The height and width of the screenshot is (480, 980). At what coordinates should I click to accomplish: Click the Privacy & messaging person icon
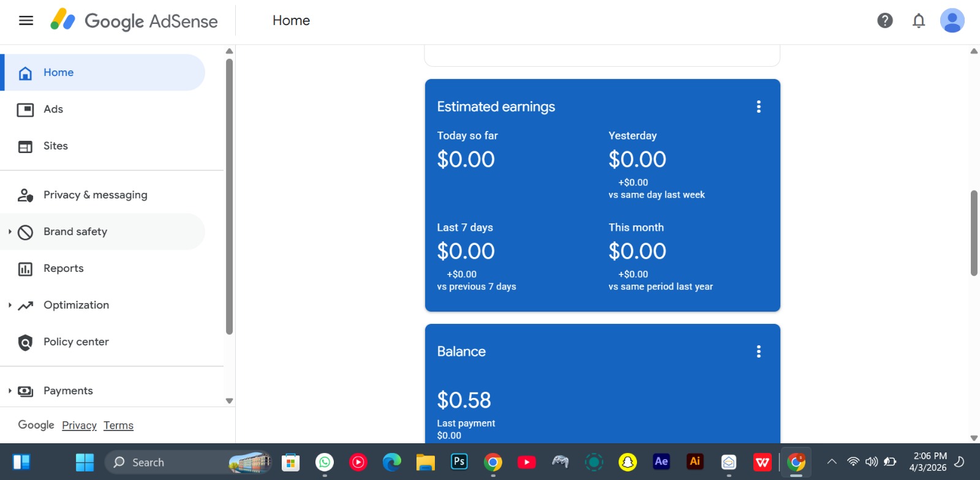tap(25, 195)
